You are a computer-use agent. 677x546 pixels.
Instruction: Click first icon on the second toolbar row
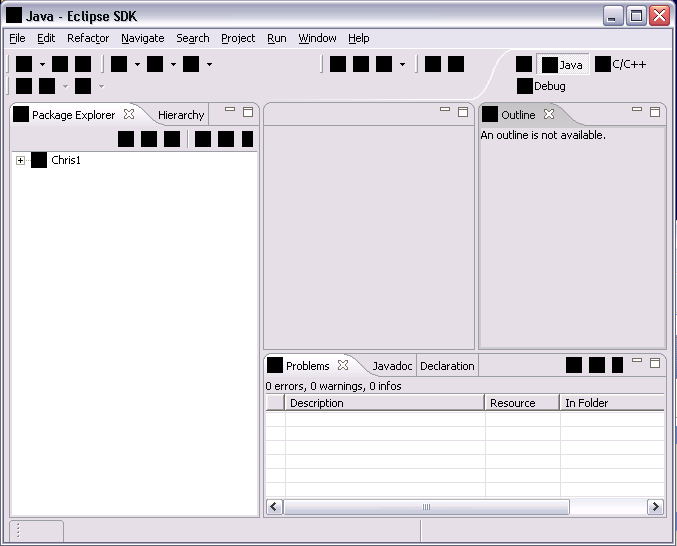[x=24, y=86]
